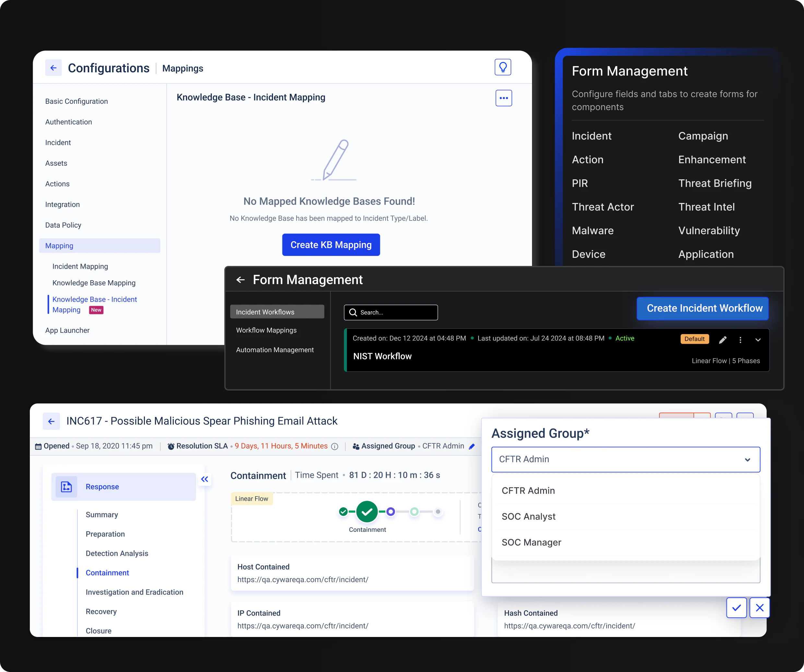The height and width of the screenshot is (672, 804).
Task: Click back arrow on the Configurations page
Action: point(53,68)
